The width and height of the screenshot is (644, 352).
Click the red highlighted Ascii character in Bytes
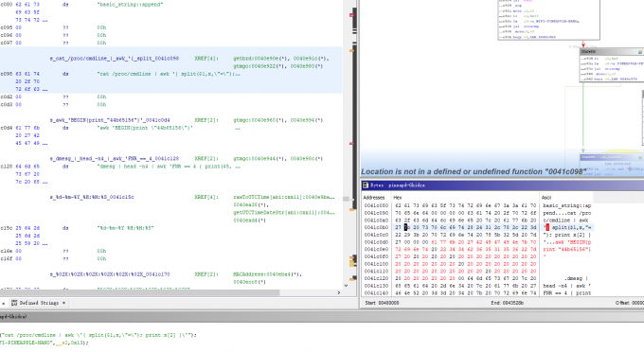[547, 227]
